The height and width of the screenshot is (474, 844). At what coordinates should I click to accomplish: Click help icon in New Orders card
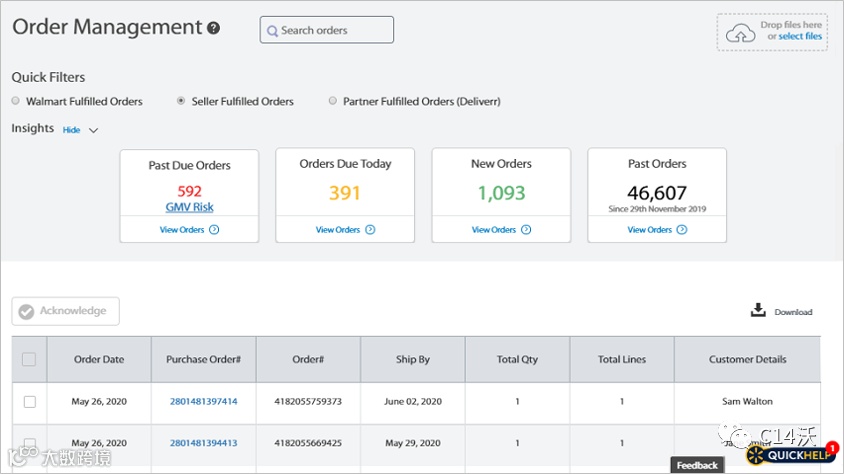click(x=526, y=230)
